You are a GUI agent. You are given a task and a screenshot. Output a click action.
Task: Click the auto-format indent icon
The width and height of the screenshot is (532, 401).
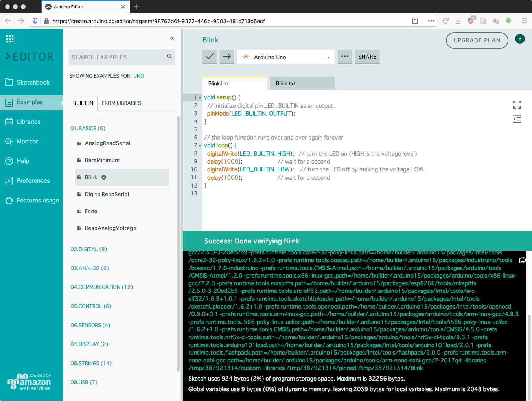(x=517, y=119)
